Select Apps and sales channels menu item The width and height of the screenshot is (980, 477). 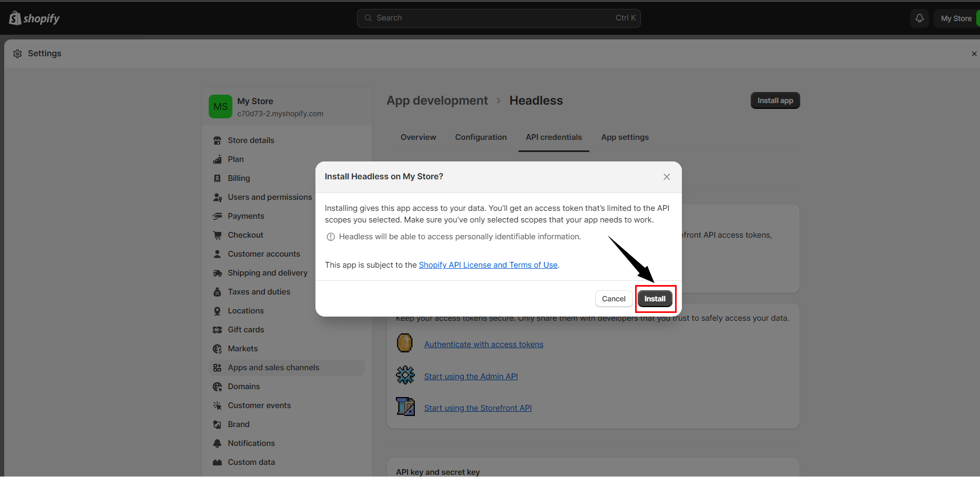point(273,368)
